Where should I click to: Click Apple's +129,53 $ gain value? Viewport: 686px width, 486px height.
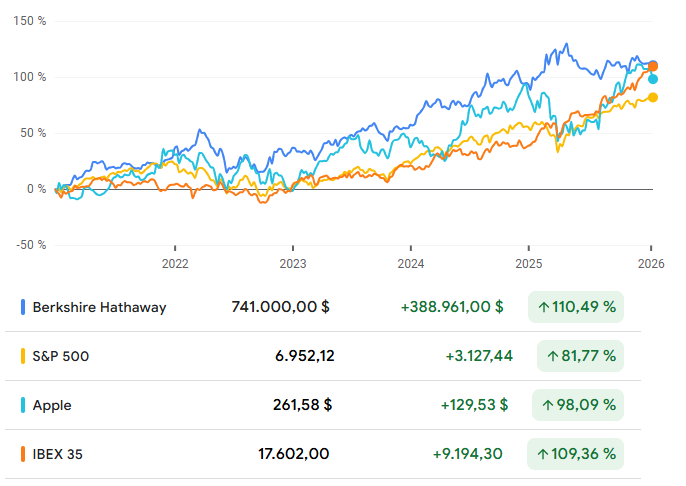pos(473,405)
